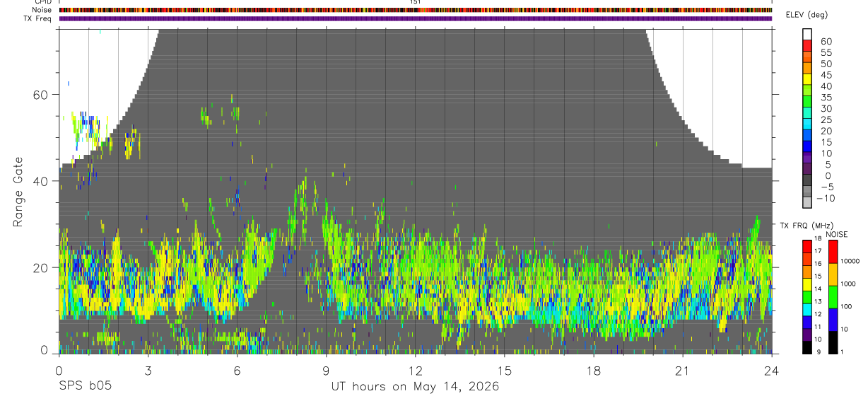Click the TX FRQ (MHz) legend title
Screen dimensions: 868x401
coord(804,225)
